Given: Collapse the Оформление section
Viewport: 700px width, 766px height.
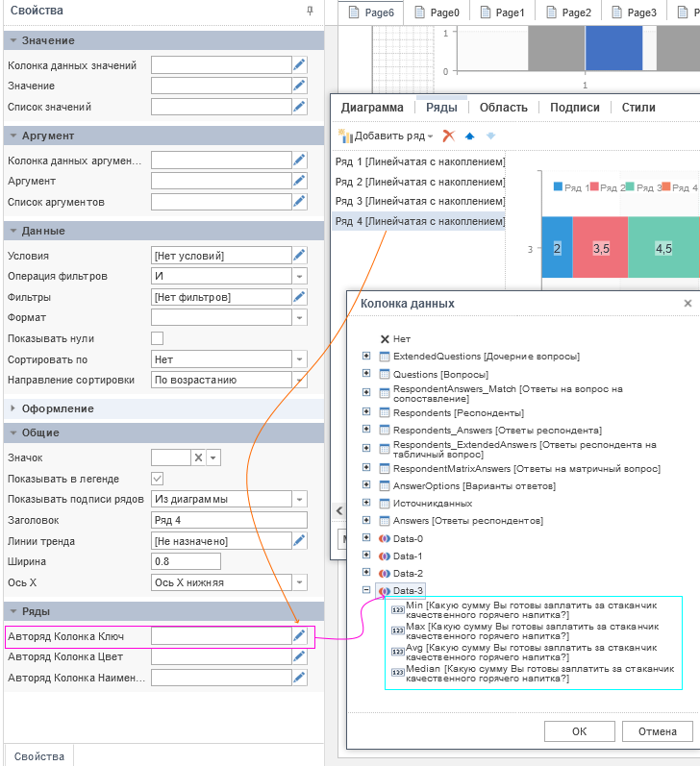Looking at the screenshot, I should tap(12, 408).
